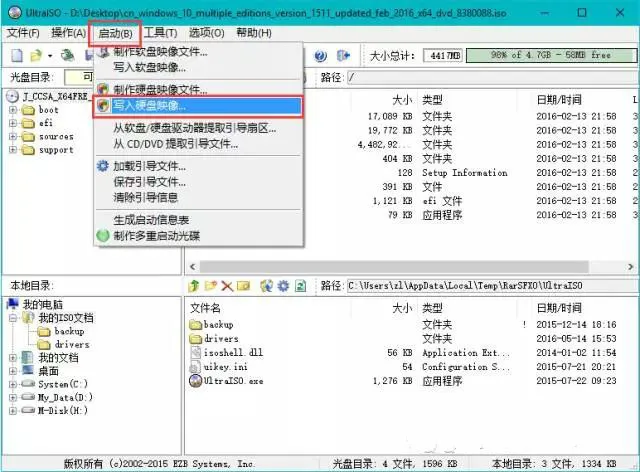Screen dimensions: 640x472
Task: Click the J_CCSA_X64FRE disc icon
Action: pyautogui.click(x=13, y=97)
